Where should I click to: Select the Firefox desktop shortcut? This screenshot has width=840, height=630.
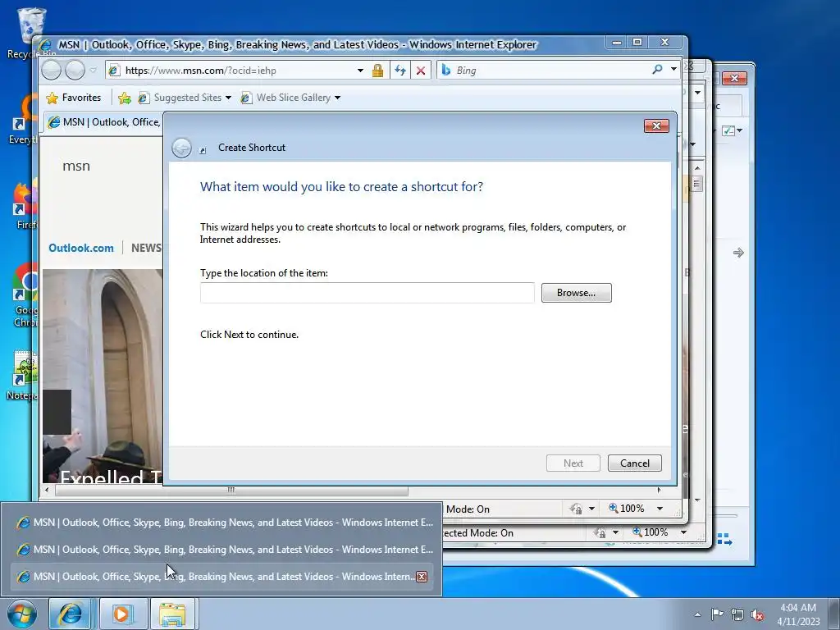click(x=24, y=206)
